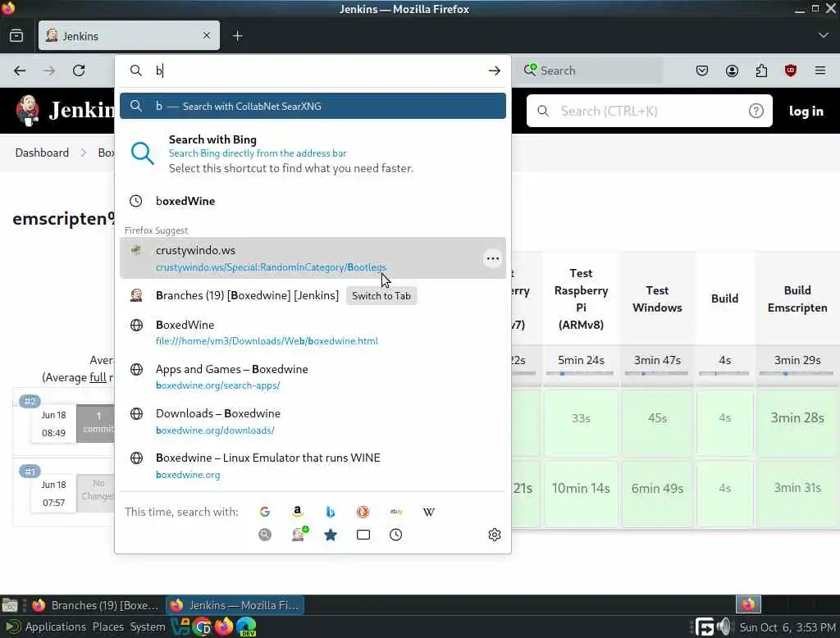The width and height of the screenshot is (840, 638).
Task: Open the System menu in panel
Action: 148,627
